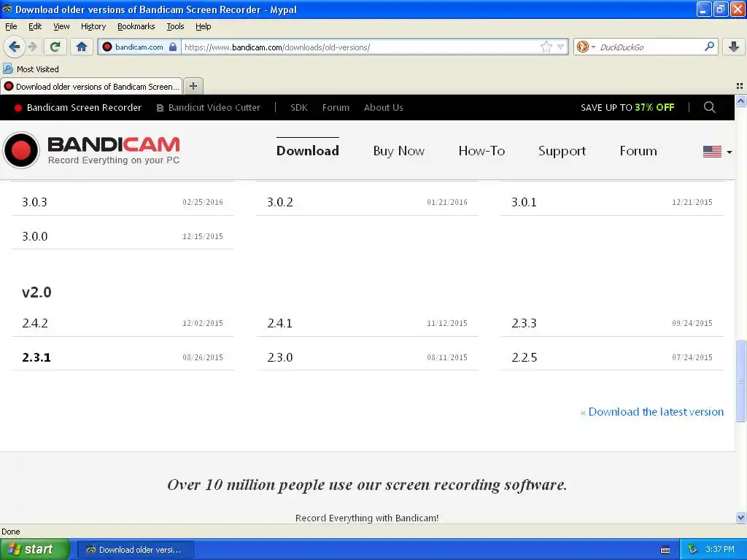The width and height of the screenshot is (747, 560).
Task: Click in the DuckDuckGo search field
Action: [x=649, y=47]
